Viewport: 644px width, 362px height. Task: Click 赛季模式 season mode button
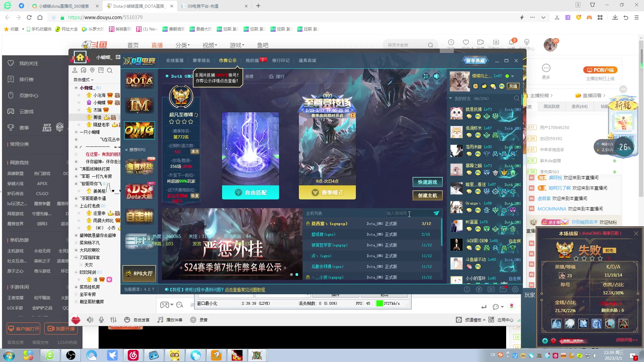coord(327,192)
